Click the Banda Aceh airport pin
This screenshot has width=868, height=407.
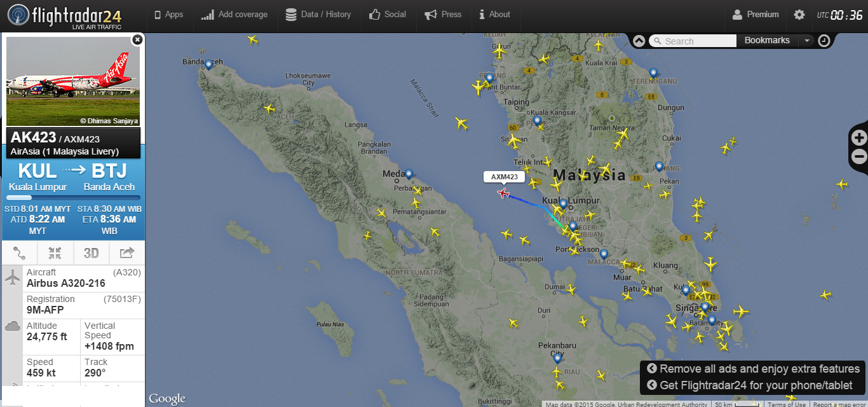tap(208, 65)
